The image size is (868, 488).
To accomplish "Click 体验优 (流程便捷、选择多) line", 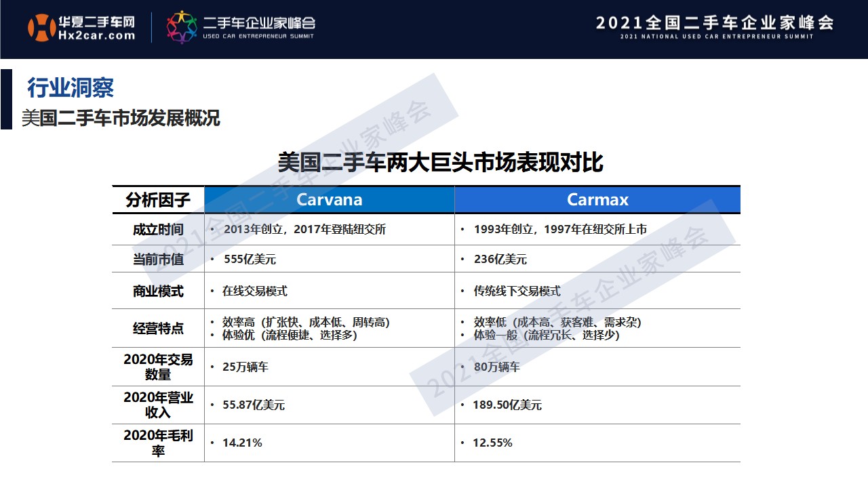I will [290, 335].
